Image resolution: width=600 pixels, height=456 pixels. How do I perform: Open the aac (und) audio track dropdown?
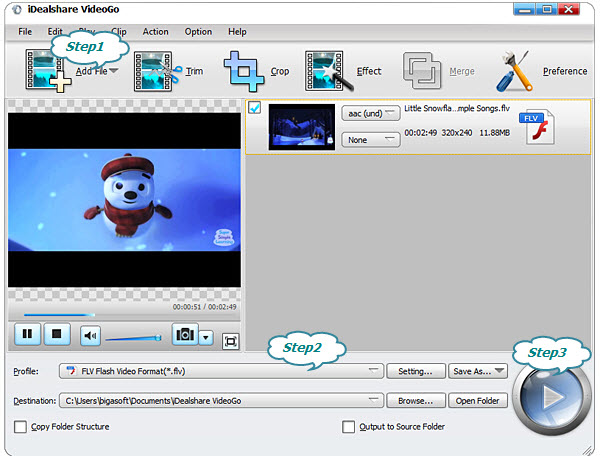(x=371, y=113)
